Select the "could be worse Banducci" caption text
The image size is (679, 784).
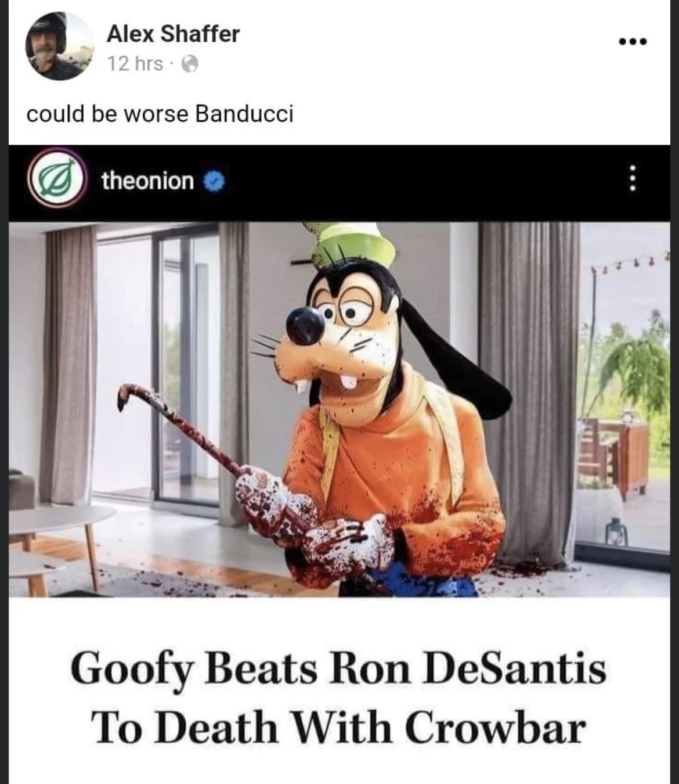point(160,114)
